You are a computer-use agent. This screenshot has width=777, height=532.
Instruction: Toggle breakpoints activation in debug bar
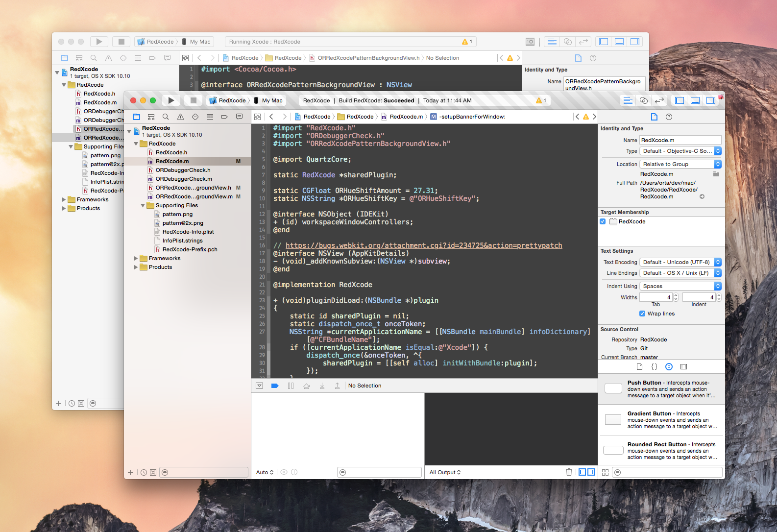tap(275, 386)
